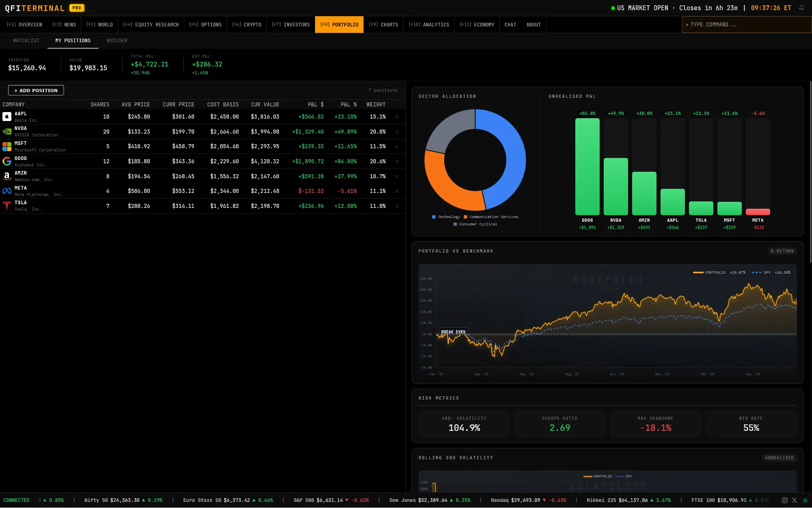This screenshot has height=508, width=812.
Task: Click the Tesla logo in TSLA row
Action: tap(7, 206)
